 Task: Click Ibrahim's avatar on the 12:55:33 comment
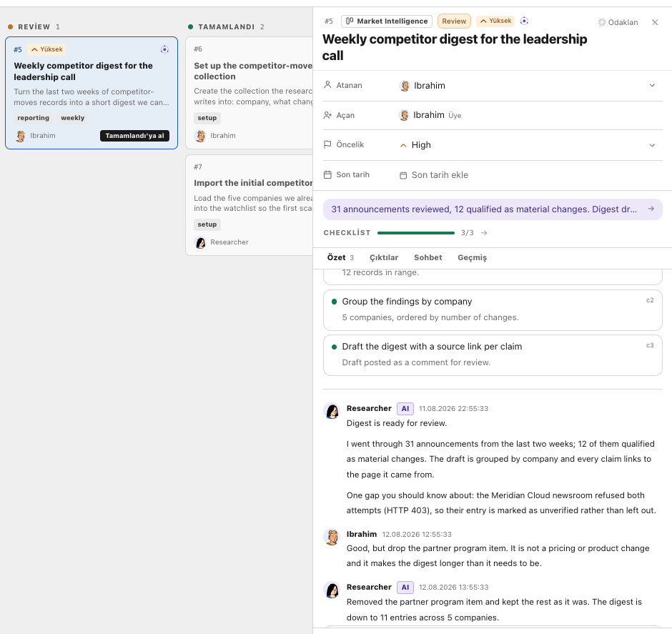coord(332,536)
